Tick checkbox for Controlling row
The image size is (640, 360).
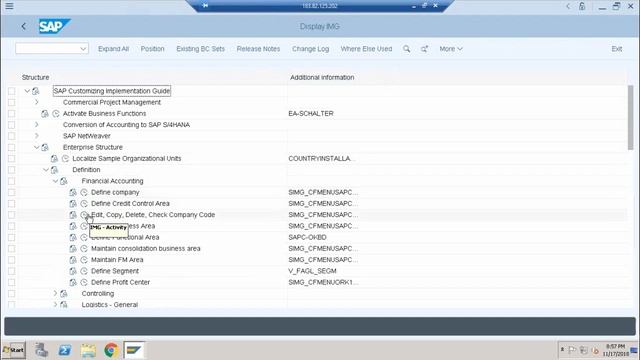coord(11,293)
